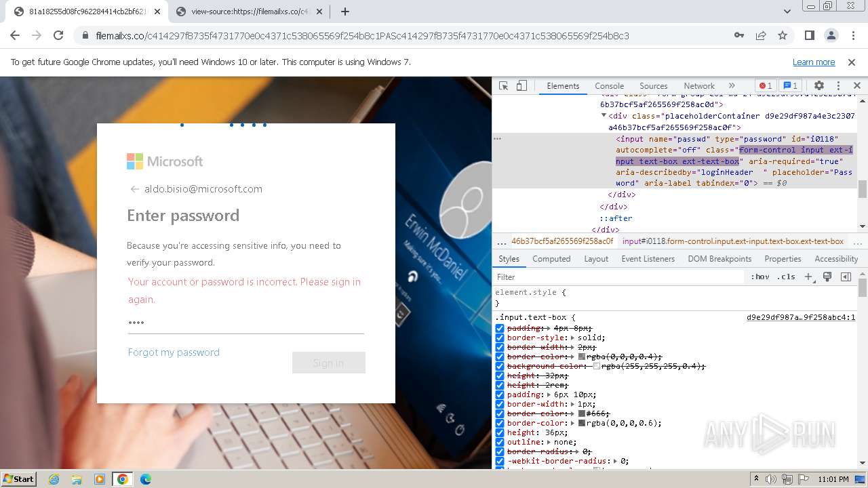Go back from aldo.bisio account arrow
The image size is (868, 488).
134,189
